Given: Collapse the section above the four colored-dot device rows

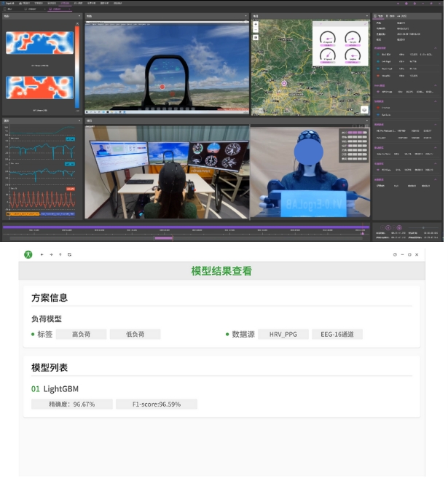Looking at the screenshot, I should pyautogui.click(x=435, y=48).
